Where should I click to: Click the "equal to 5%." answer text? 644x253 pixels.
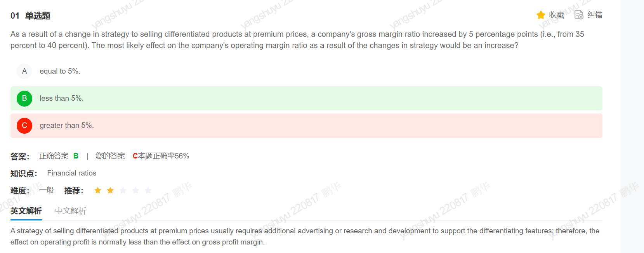click(x=60, y=71)
